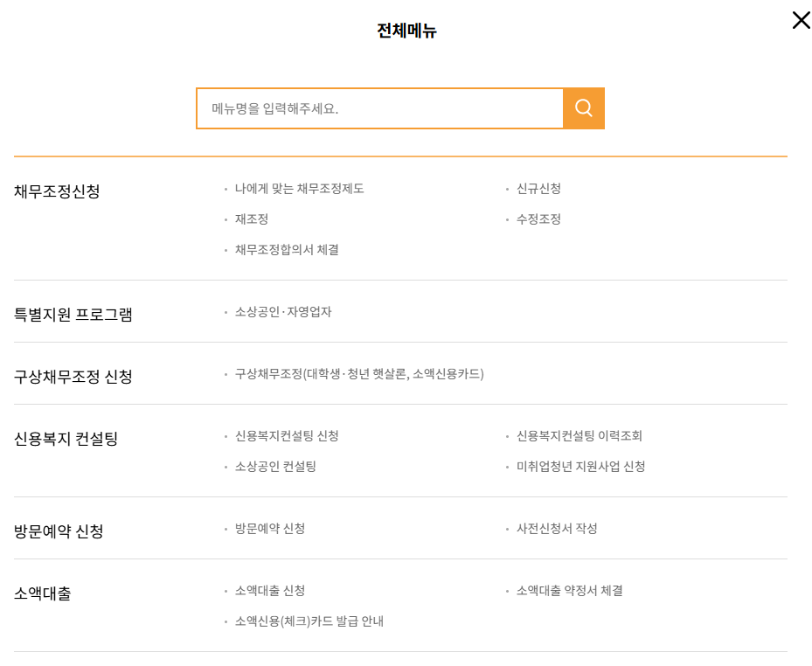The width and height of the screenshot is (812, 666).
Task: Select the 소액대출 category heading
Action: (43, 593)
